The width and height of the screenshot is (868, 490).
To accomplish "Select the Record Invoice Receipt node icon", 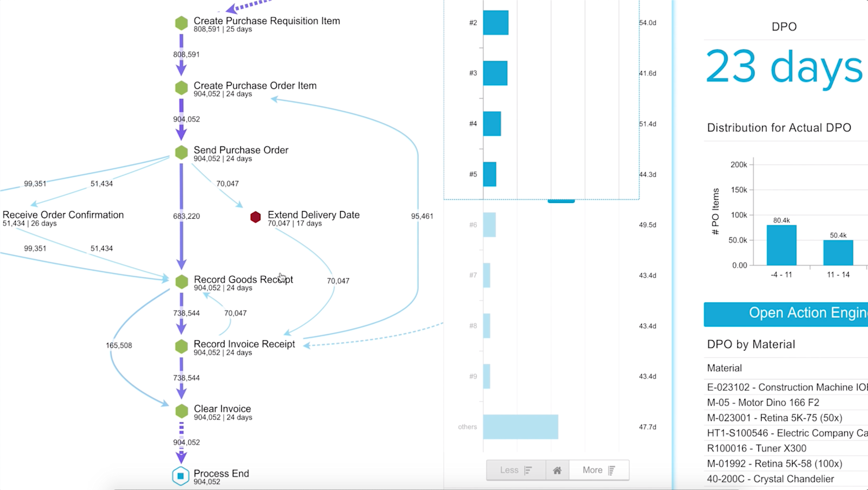I will point(181,346).
